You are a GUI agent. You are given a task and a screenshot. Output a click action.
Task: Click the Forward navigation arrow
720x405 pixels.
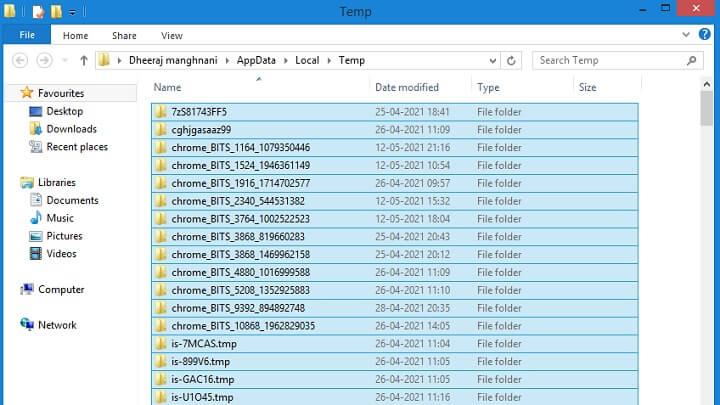click(x=44, y=60)
